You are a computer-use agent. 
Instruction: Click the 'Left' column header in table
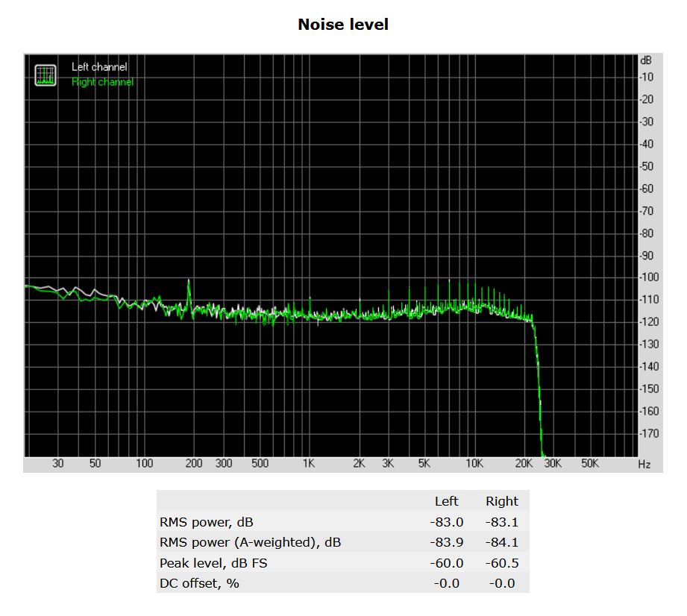point(446,501)
